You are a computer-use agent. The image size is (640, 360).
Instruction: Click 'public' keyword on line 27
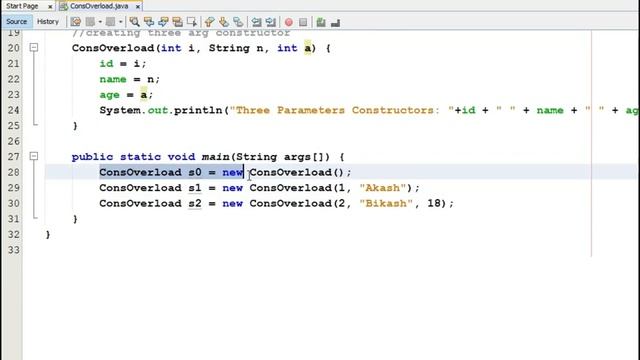[92, 157]
